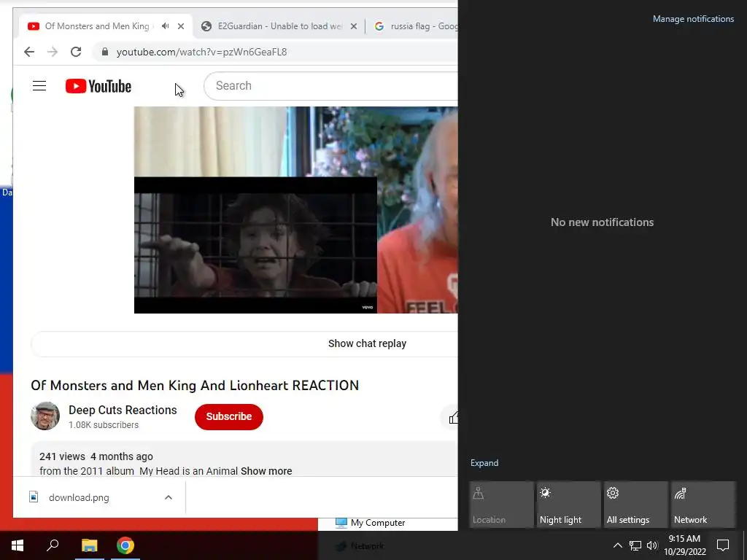Open All settings quick action
The height and width of the screenshot is (560, 747).
(x=635, y=505)
